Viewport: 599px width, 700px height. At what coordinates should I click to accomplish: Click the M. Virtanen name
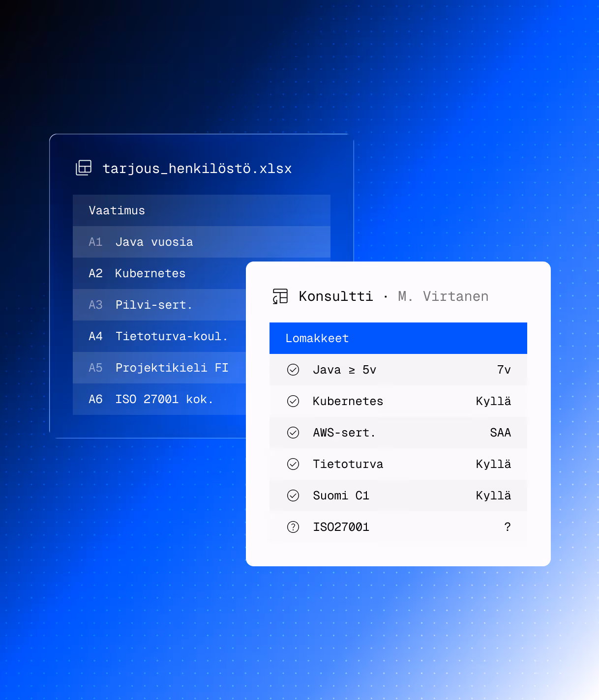coord(443,296)
